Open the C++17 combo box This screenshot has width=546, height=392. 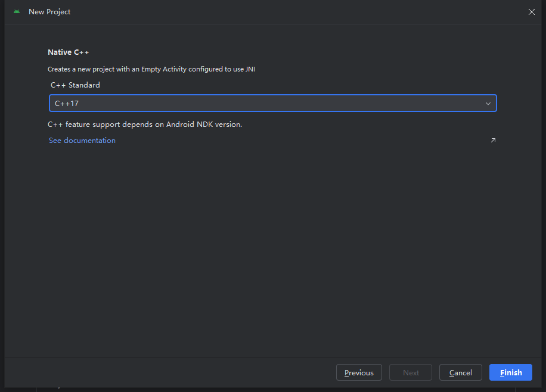point(272,104)
